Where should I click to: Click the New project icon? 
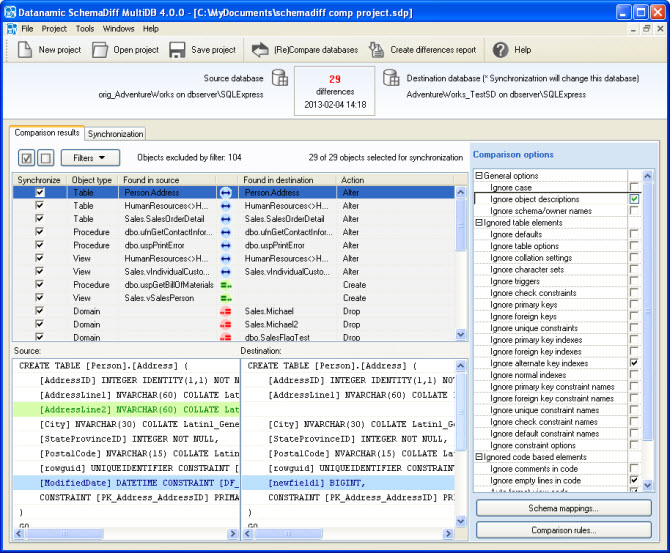tap(25, 50)
